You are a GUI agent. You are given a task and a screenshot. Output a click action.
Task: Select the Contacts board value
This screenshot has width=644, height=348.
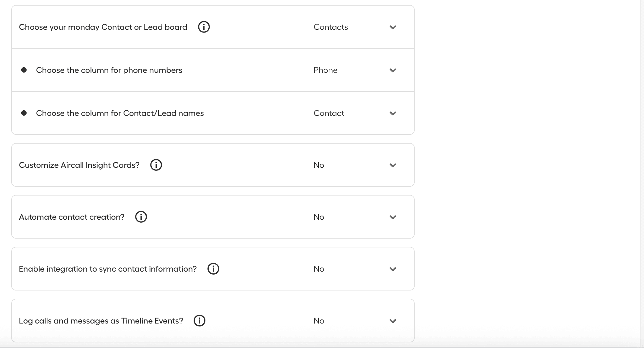point(331,27)
